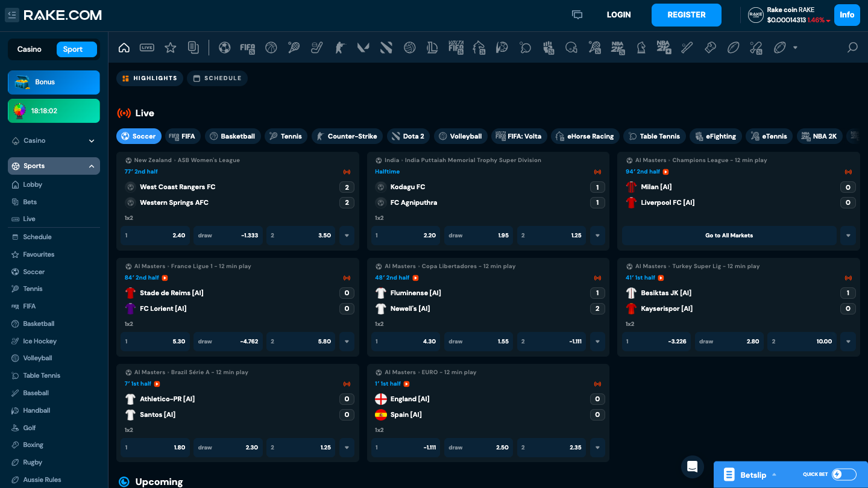
Task: Open Aussie Rules in the sidebar
Action: (x=42, y=480)
